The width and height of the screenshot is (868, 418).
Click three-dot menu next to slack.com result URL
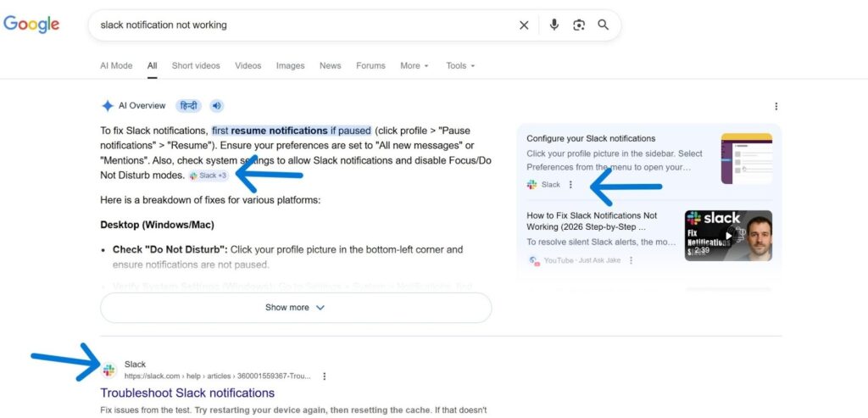tap(325, 376)
